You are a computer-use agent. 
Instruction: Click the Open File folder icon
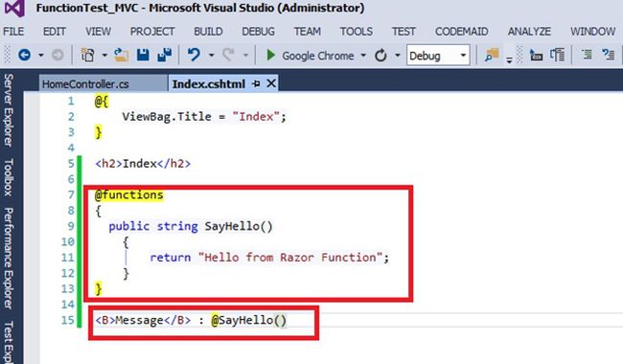[x=121, y=55]
